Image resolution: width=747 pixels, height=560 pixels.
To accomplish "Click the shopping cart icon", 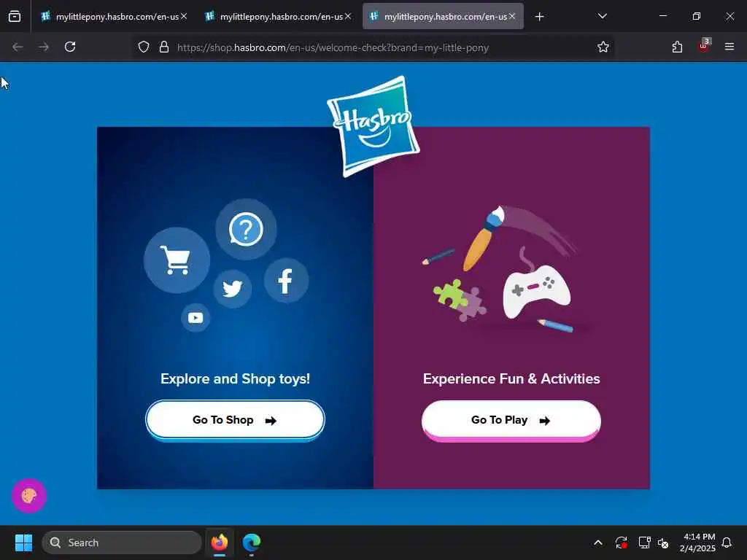I will pyautogui.click(x=177, y=260).
